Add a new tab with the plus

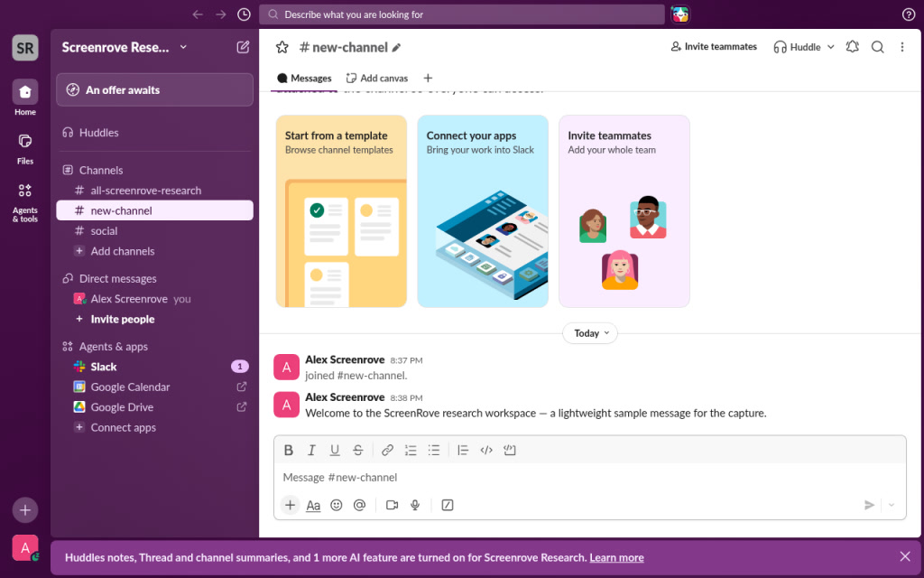(428, 78)
